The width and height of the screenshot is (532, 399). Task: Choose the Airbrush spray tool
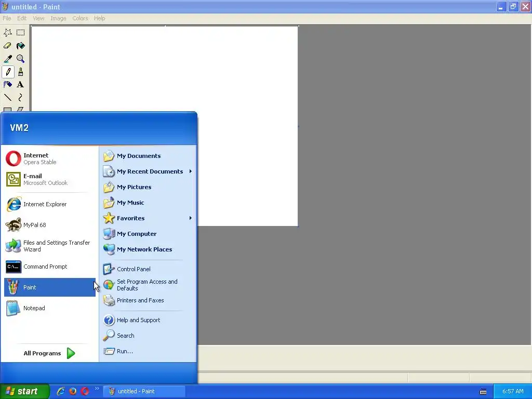[x=8, y=85]
